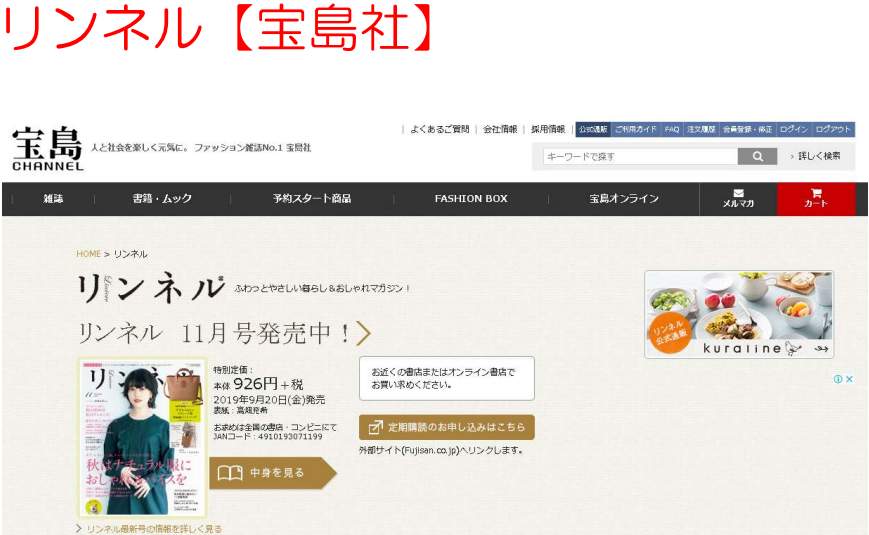This screenshot has height=535, width=869.
Task: Click the JANコード text line
Action: [268, 437]
